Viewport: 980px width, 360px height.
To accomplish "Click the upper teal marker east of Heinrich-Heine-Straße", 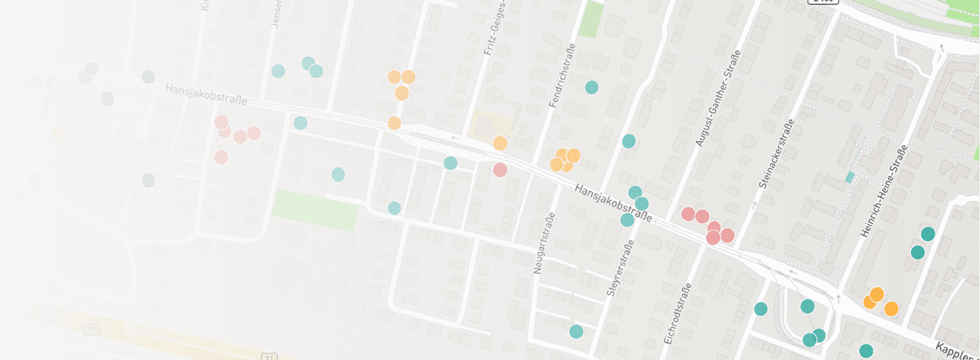I will [x=928, y=234].
